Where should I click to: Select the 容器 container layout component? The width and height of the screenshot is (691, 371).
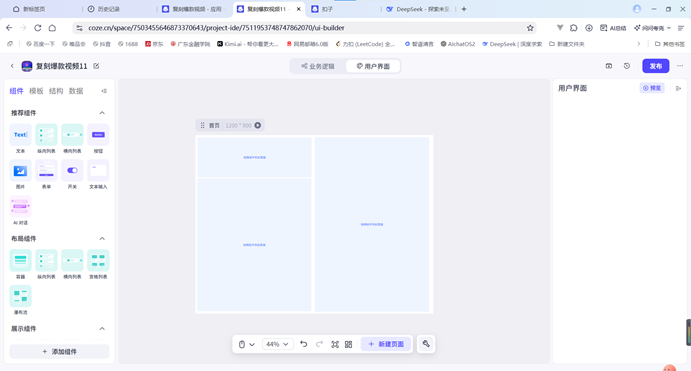pyautogui.click(x=20, y=260)
